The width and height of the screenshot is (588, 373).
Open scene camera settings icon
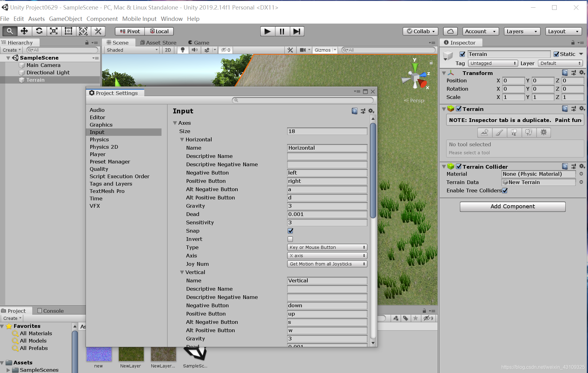(303, 50)
